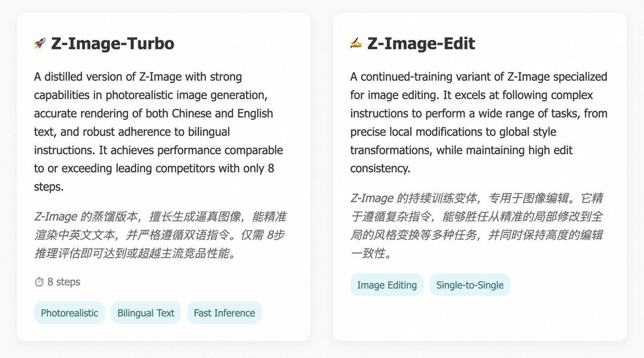644x358 pixels.
Task: Click empty space below Edit card tags
Action: coord(479,318)
